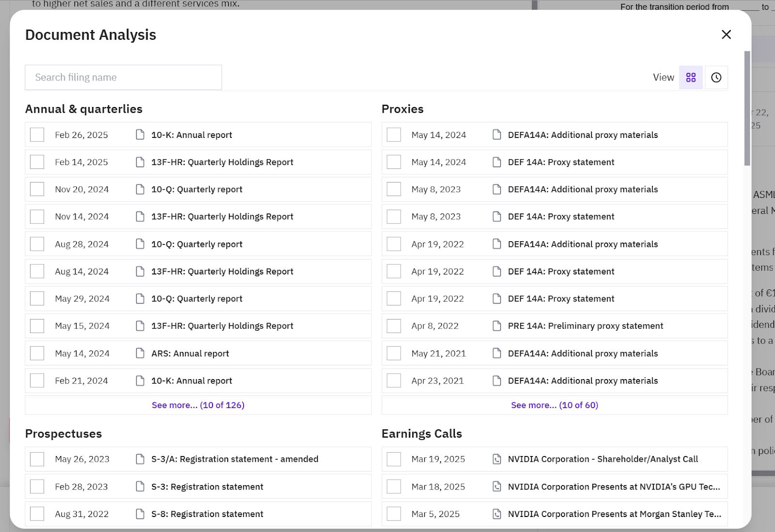Close the Document Analysis dialog
The image size is (775, 532).
[x=726, y=34]
